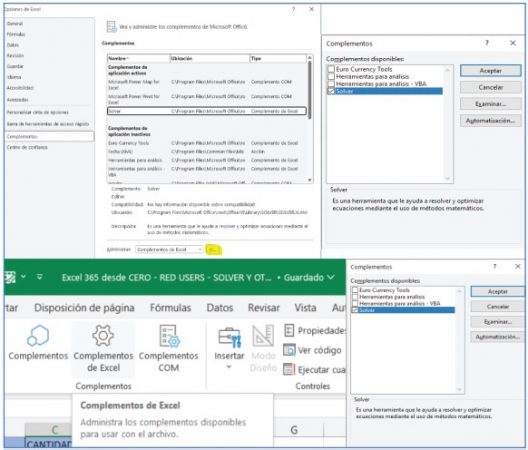Screen dimensions: 528x450
Task: Open the Administrar Complementos de Excel dropdown
Action: 169,249
